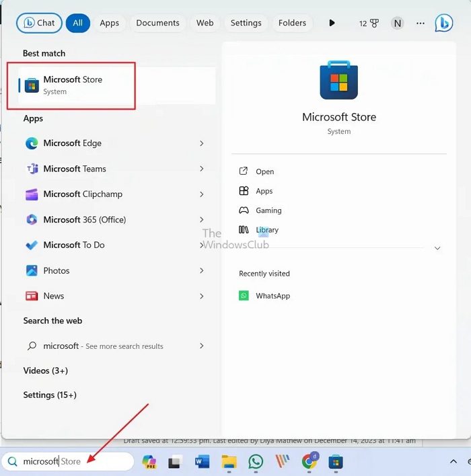Click the taskbar search magnifier icon
Image resolution: width=471 pixels, height=476 pixels.
coord(13,461)
